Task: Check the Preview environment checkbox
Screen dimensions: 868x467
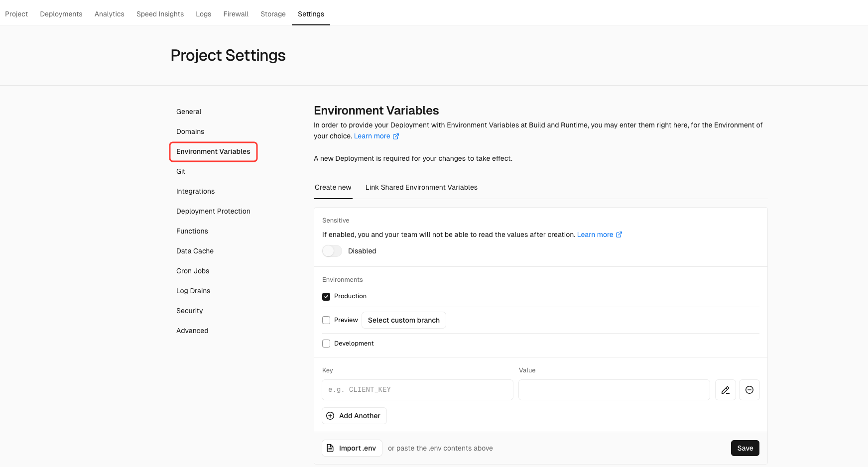Action: [x=326, y=320]
